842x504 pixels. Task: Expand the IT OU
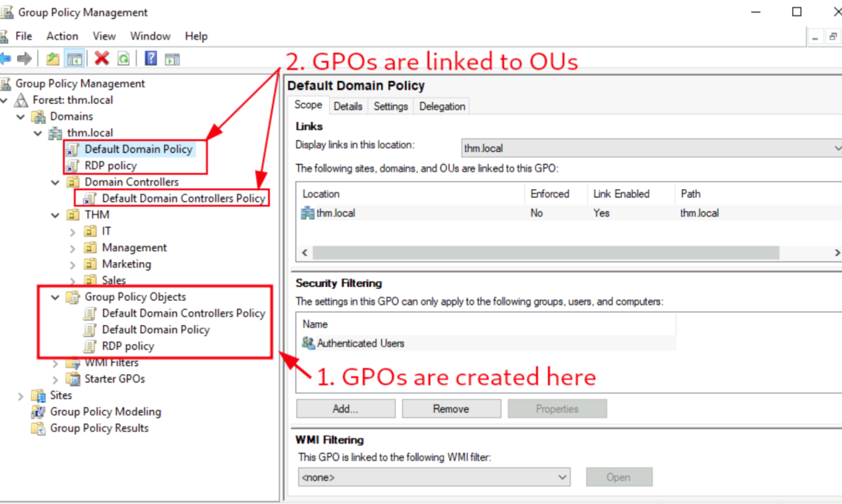pos(73,231)
